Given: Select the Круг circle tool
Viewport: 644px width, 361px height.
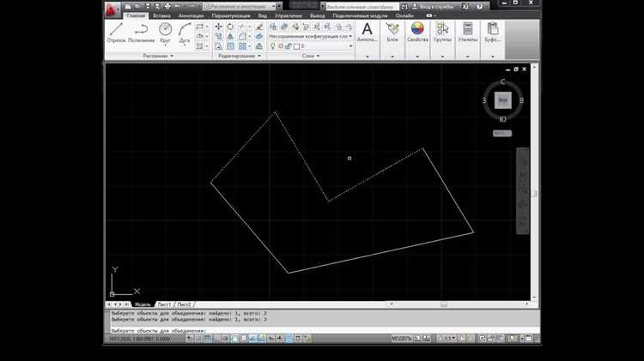Looking at the screenshot, I should click(x=165, y=33).
